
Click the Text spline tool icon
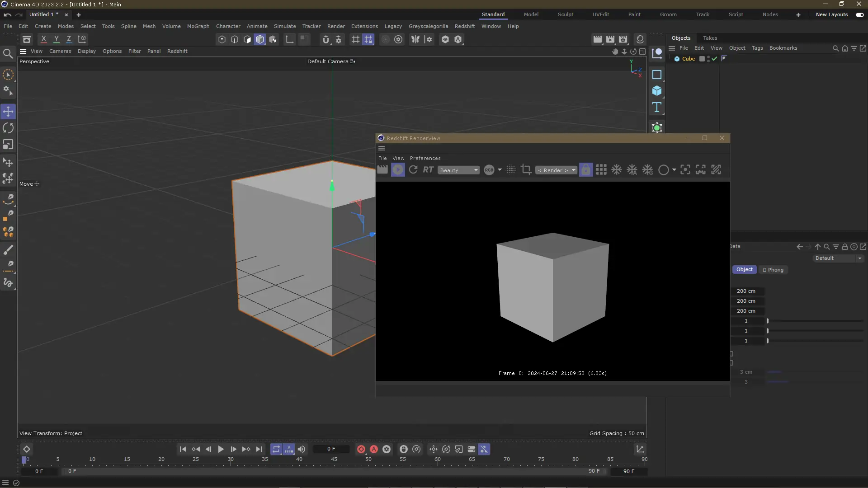pos(657,108)
